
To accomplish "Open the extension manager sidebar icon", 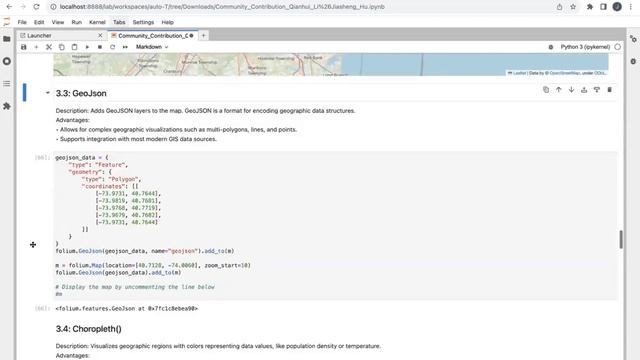I will [x=7, y=106].
